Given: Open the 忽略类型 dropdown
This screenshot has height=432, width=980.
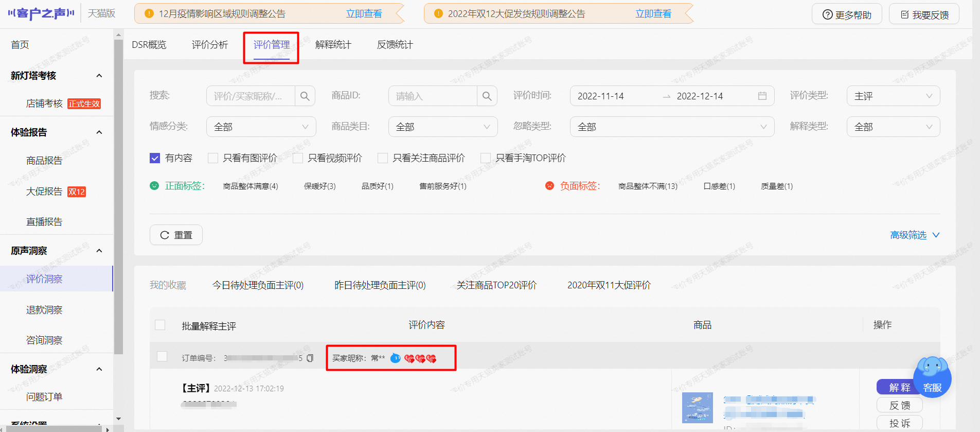Looking at the screenshot, I should (672, 127).
